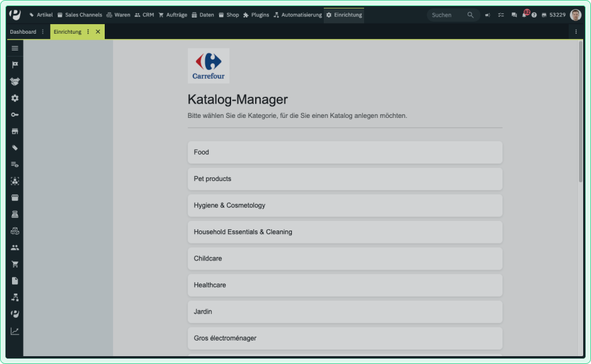Open the tab bar overflow menu
591x364 pixels.
[x=576, y=32]
